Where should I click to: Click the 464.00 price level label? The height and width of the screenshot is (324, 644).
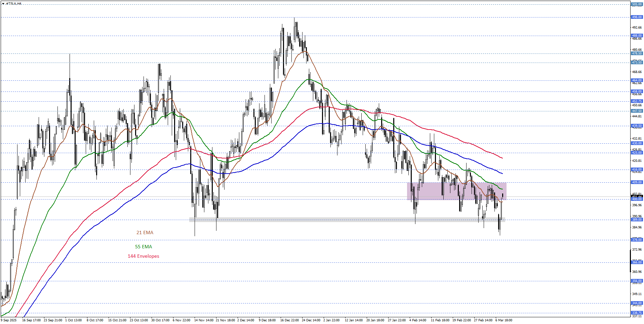pyautogui.click(x=637, y=80)
